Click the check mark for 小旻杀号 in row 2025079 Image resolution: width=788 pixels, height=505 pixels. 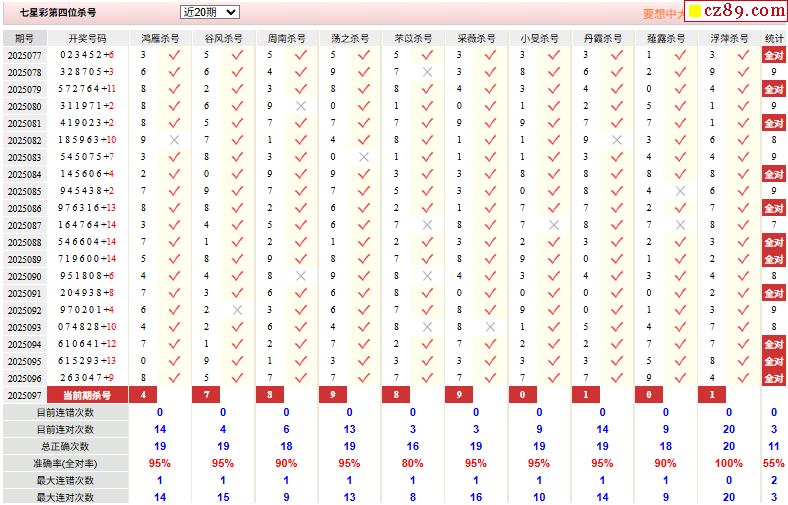554,89
